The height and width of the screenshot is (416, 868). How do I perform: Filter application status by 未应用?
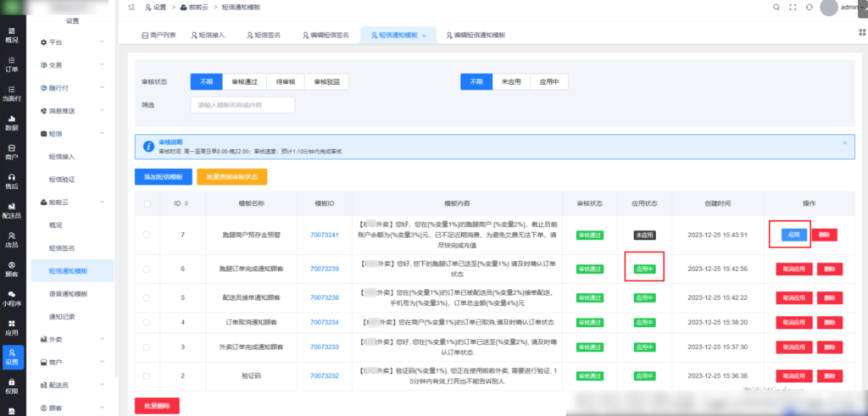click(511, 82)
